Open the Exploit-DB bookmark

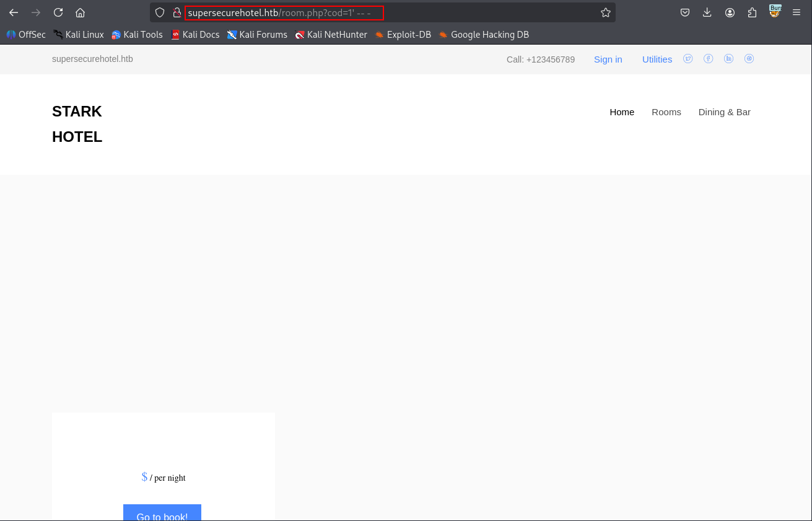[403, 35]
